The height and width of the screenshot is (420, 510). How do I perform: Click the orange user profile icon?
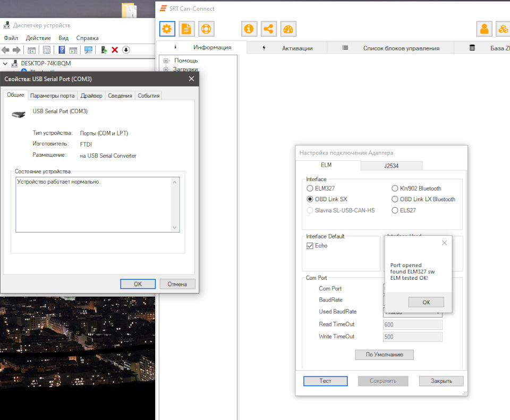484,29
